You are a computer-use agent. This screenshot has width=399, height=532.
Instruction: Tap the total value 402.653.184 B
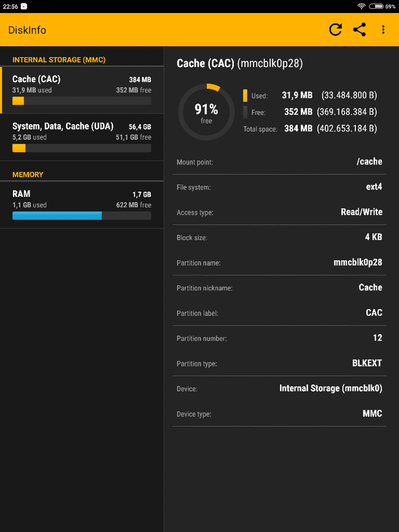point(347,129)
